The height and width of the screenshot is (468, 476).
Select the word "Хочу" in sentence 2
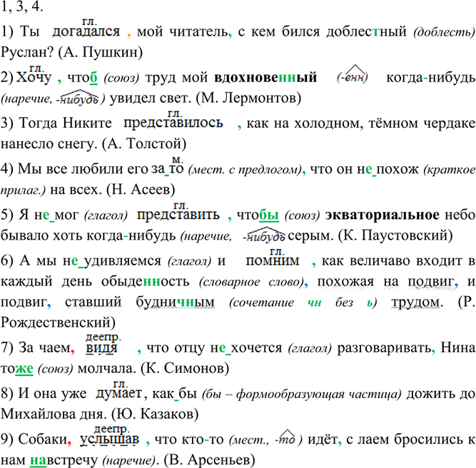[x=34, y=77]
